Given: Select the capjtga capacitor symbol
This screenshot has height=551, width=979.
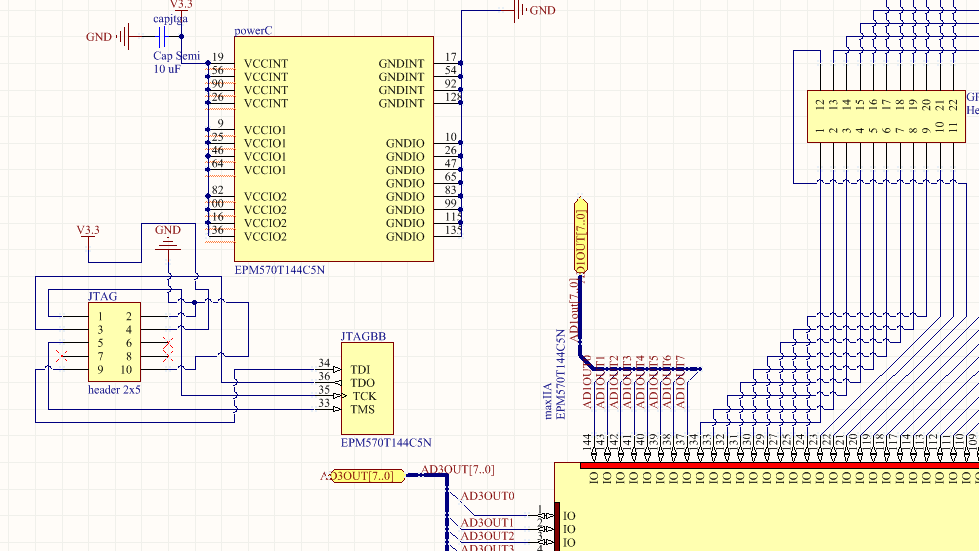Looking at the screenshot, I should [162, 37].
